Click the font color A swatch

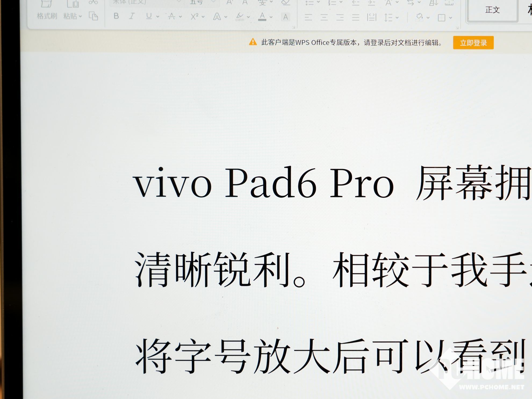pyautogui.click(x=262, y=17)
